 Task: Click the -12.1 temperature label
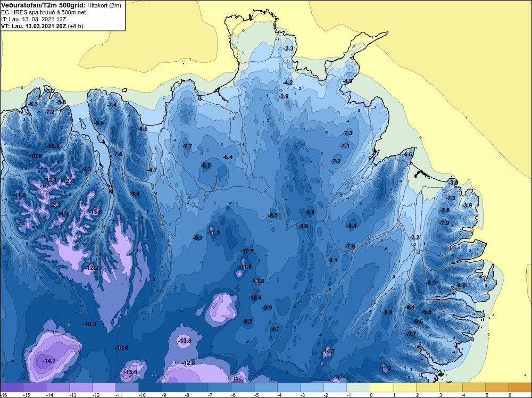tap(51, 180)
